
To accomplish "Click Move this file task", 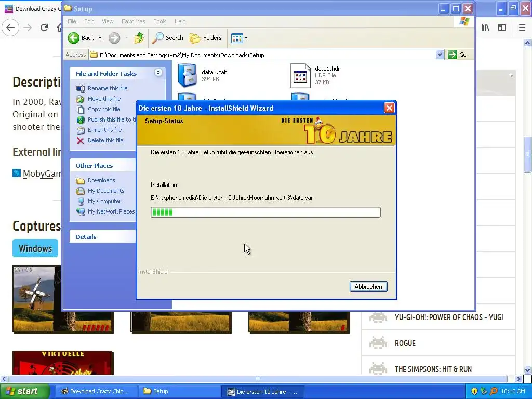I will tap(104, 99).
